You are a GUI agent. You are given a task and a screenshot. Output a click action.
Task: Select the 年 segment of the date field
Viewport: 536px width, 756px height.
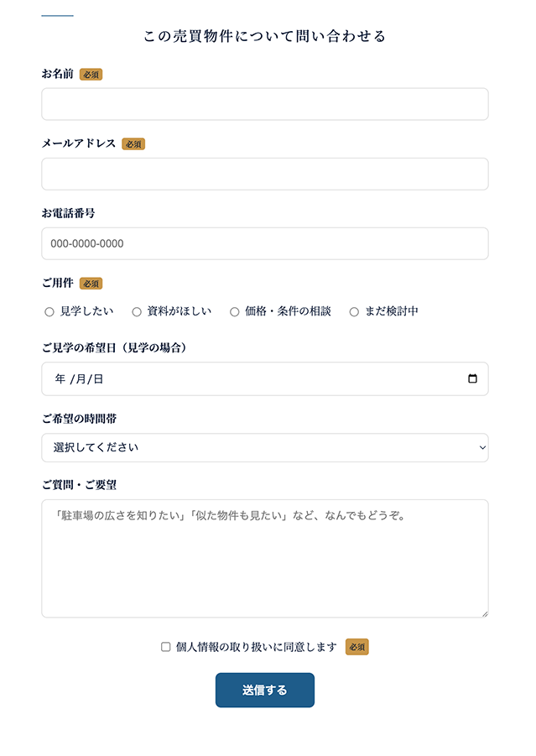60,379
